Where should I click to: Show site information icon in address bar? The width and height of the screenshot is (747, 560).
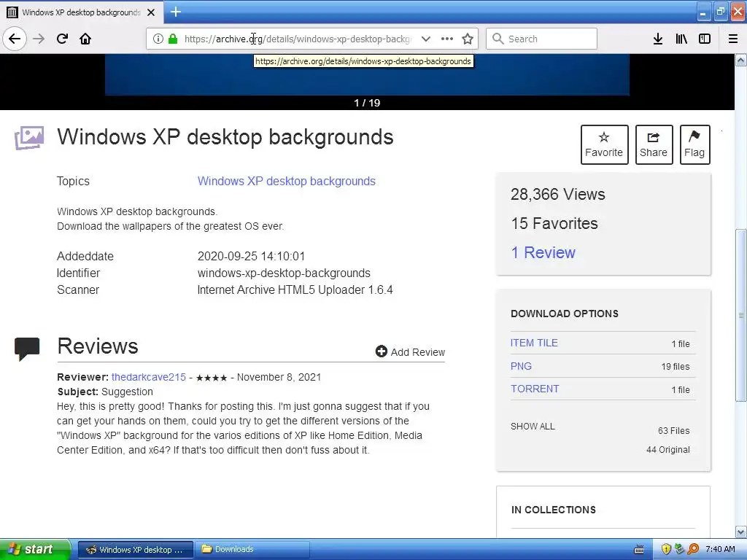[x=158, y=39]
